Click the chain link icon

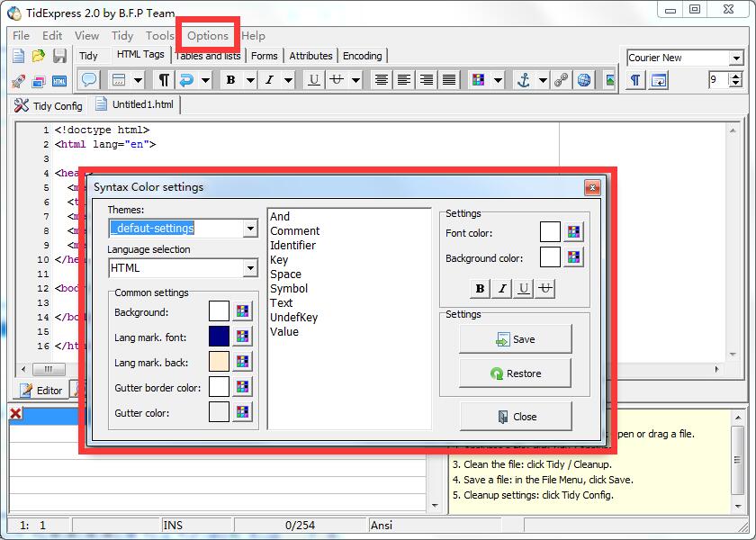[562, 79]
